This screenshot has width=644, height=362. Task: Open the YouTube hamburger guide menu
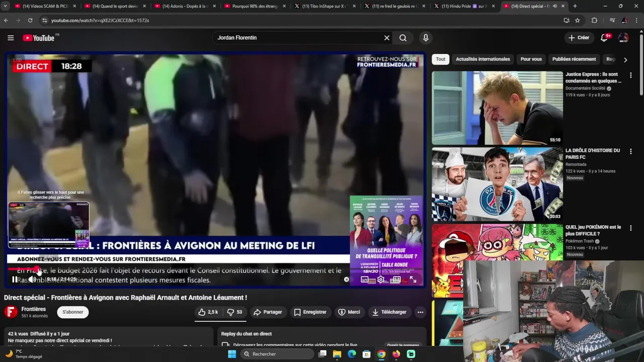[x=11, y=38]
